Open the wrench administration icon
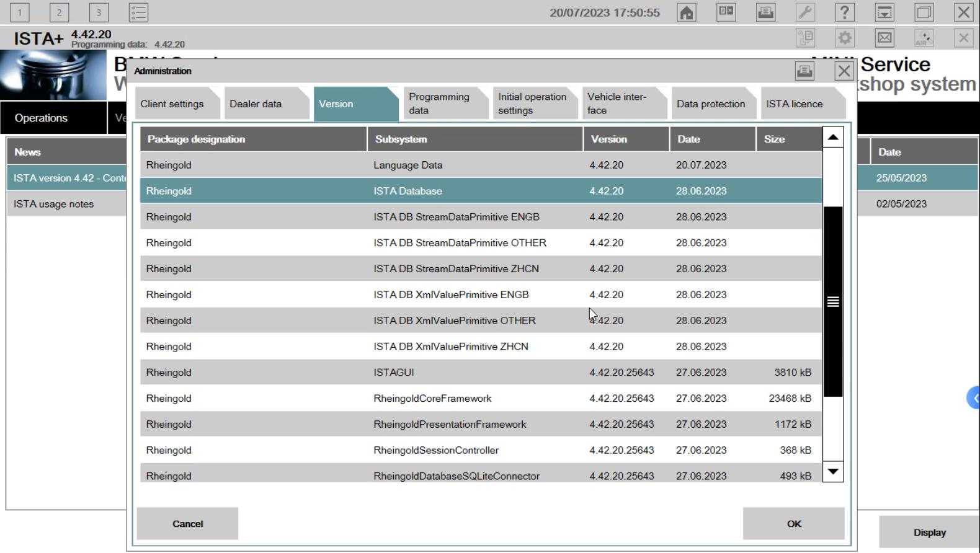This screenshot has height=553, width=980. click(805, 12)
